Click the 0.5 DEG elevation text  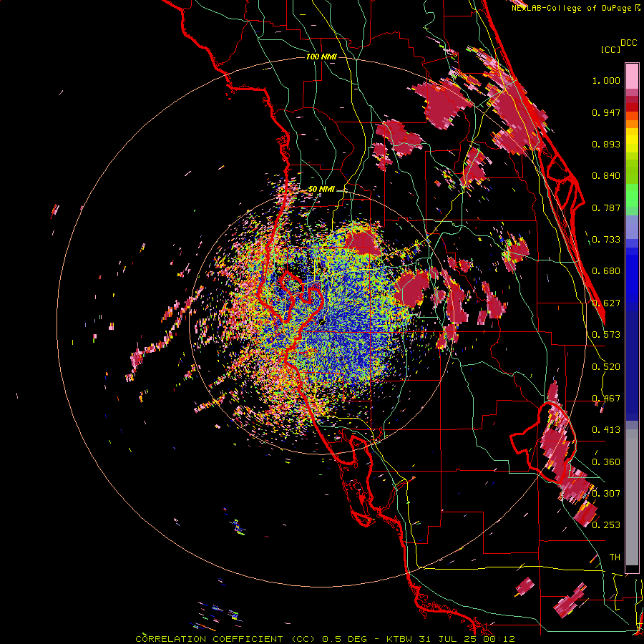point(343,639)
